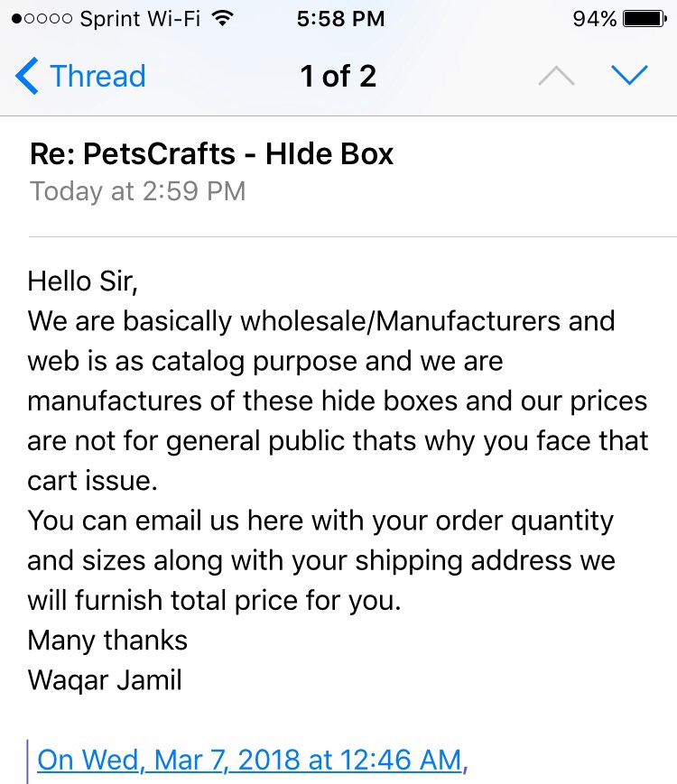
Task: Tap the "Sprint Wi-Fi" carrier label
Action: 140,19
